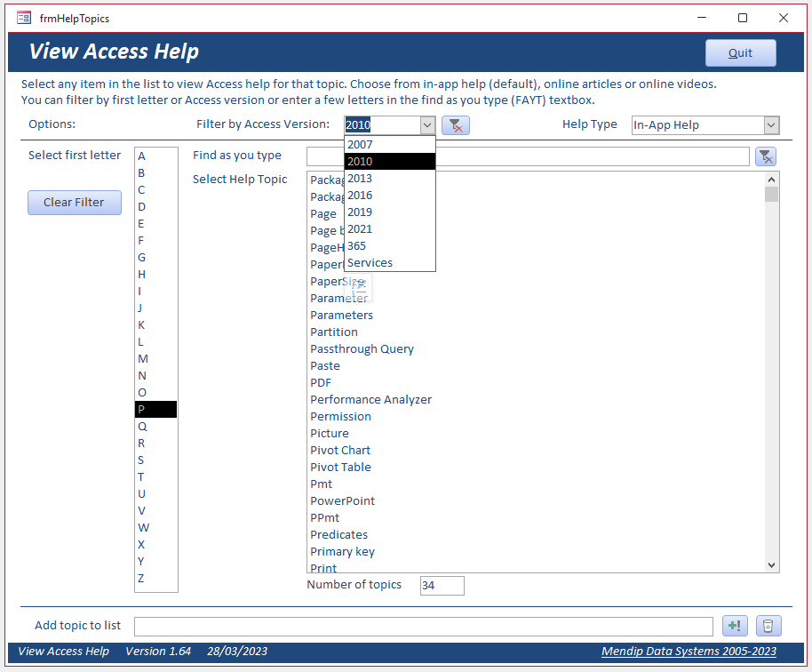This screenshot has width=812, height=672.
Task: Select letter Z in the first letter list
Action: (x=155, y=578)
